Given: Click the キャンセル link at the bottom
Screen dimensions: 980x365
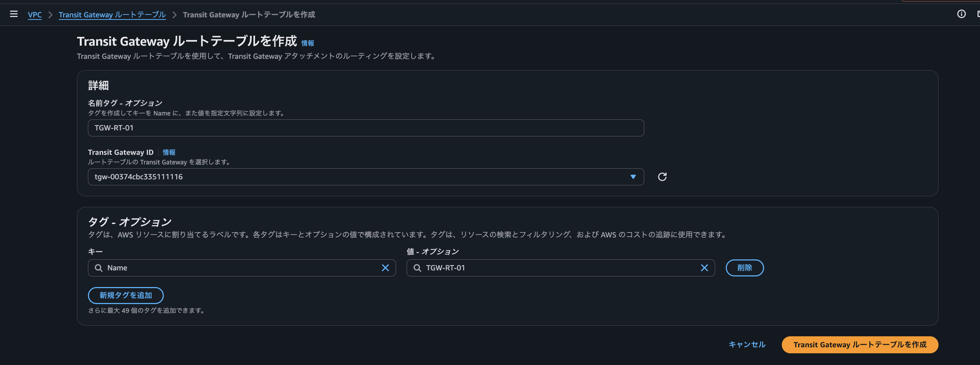Looking at the screenshot, I should pyautogui.click(x=747, y=344).
